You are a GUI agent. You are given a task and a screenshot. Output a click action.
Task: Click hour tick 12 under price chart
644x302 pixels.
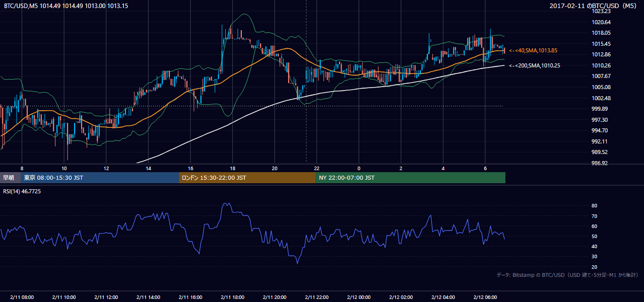(x=106, y=168)
